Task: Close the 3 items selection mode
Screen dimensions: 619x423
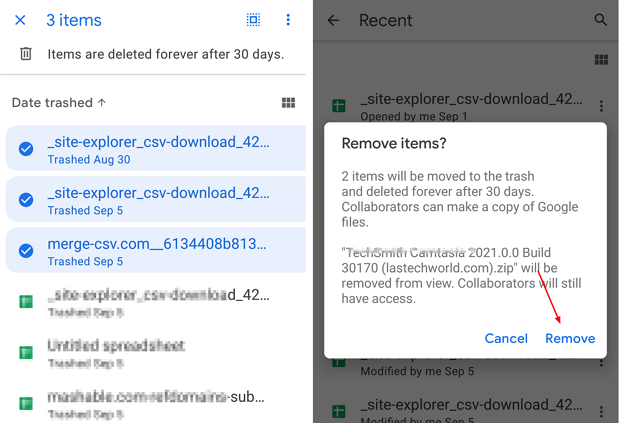Action: (20, 20)
